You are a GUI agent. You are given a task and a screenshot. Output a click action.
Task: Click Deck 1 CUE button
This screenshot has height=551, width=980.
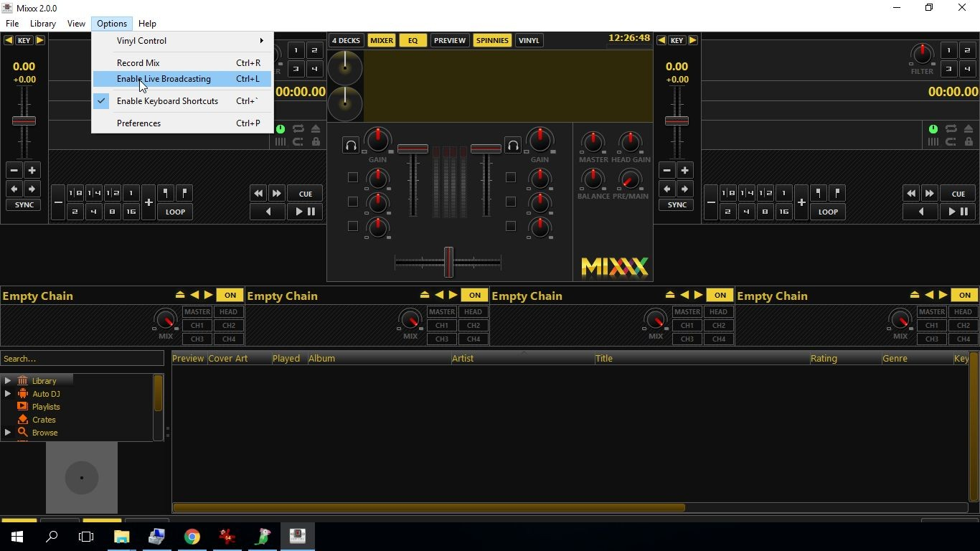(306, 194)
